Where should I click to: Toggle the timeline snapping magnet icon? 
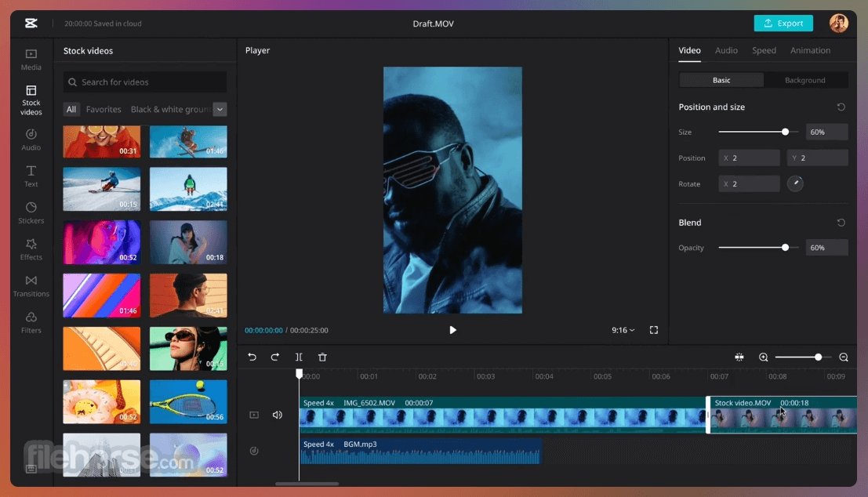pyautogui.click(x=739, y=357)
